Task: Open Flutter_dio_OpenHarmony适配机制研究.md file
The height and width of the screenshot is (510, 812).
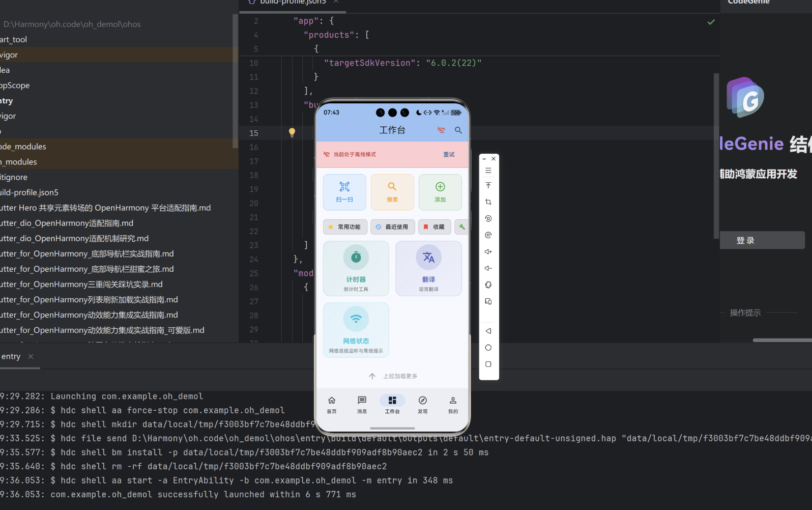Action: [74, 238]
